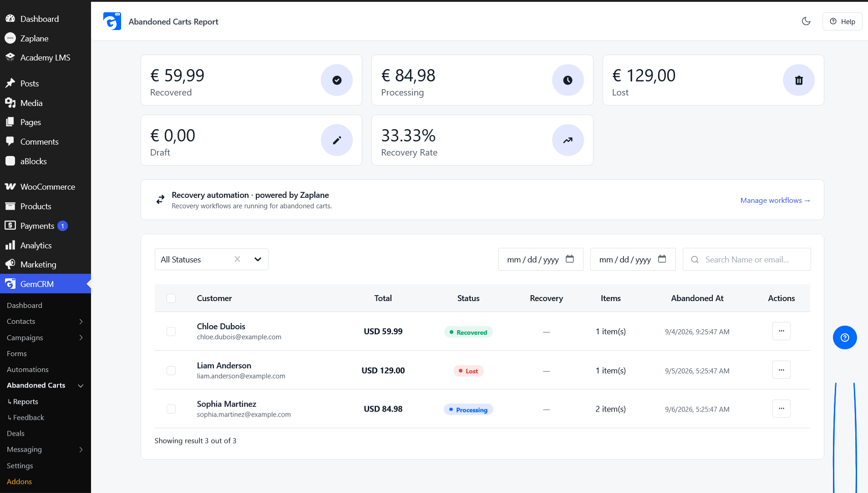Viewport: 868px width, 493px height.
Task: Click Manage workflows link
Action: tap(775, 200)
